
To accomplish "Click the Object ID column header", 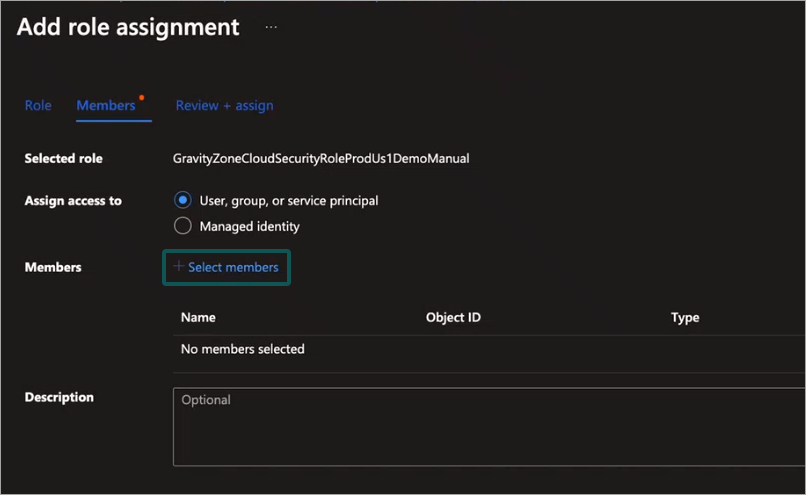I will tap(453, 317).
